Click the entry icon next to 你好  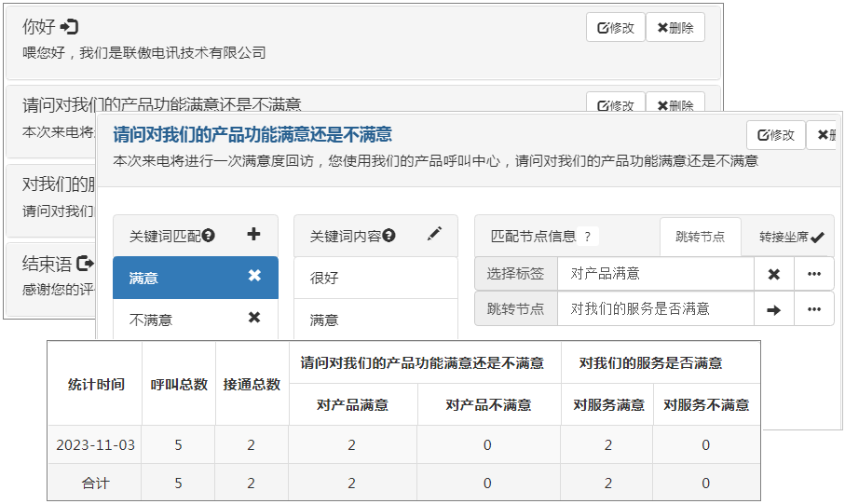pyautogui.click(x=69, y=27)
